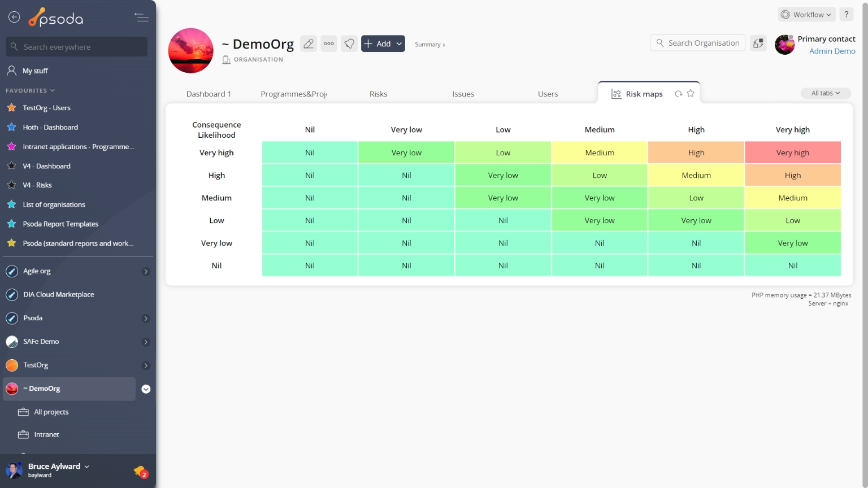868x488 pixels.
Task: Click the tag icon beside DemoOrg
Action: point(349,43)
